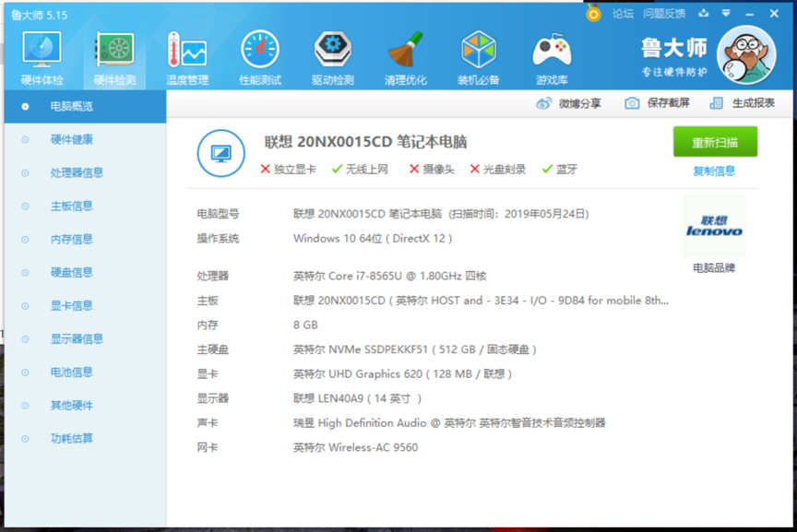Image resolution: width=797 pixels, height=532 pixels.
Task: Click the 电脑品牌 caption under the logo
Action: coord(714,268)
